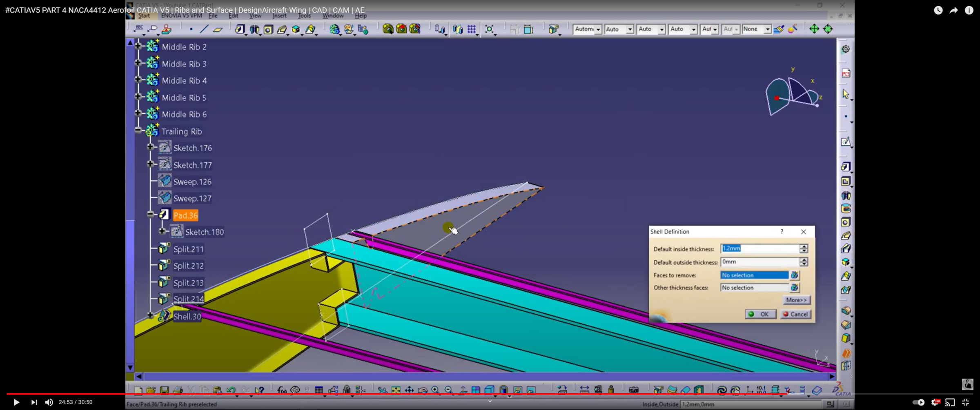Open the Start menu
The image size is (980, 410).
click(x=144, y=16)
